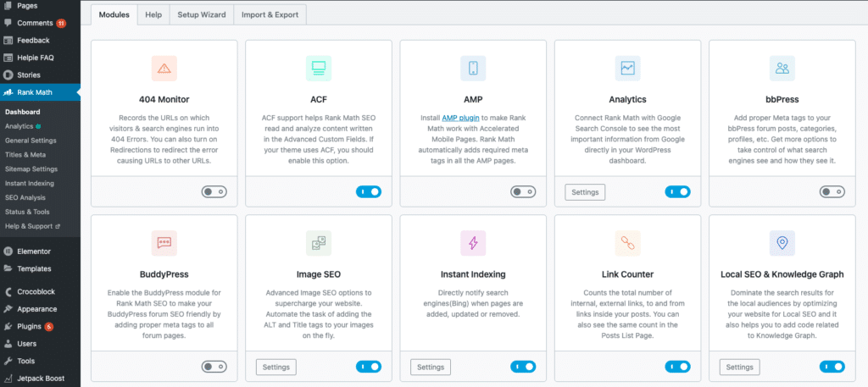Screen dimensions: 868x387
Task: Click the Link Counter chain icon
Action: [628, 243]
